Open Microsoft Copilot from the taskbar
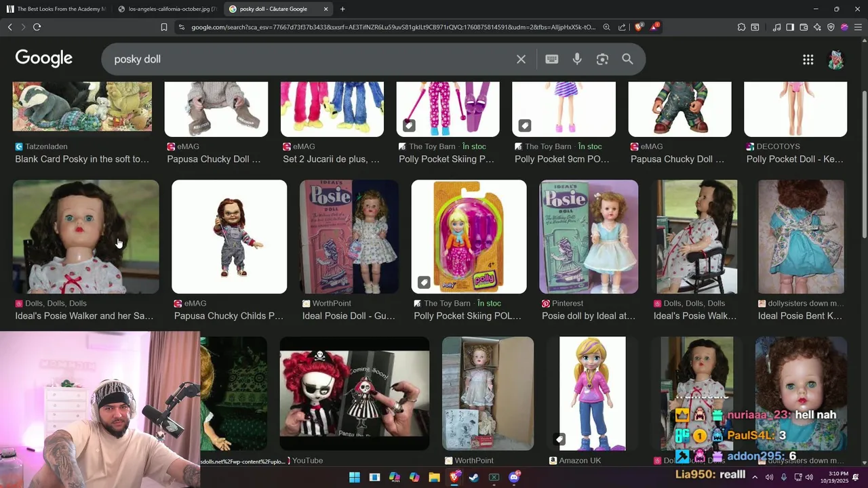Image resolution: width=868 pixels, height=488 pixels. pos(414,477)
